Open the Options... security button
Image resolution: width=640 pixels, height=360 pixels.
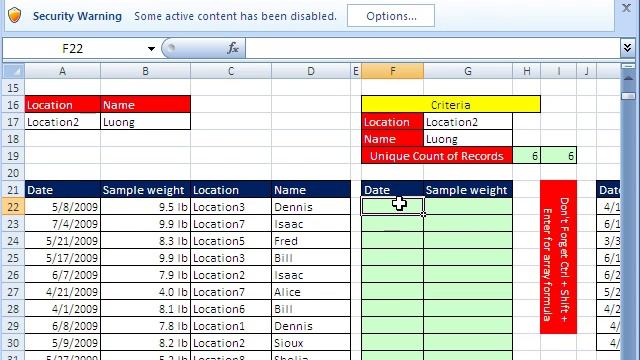pyautogui.click(x=391, y=16)
